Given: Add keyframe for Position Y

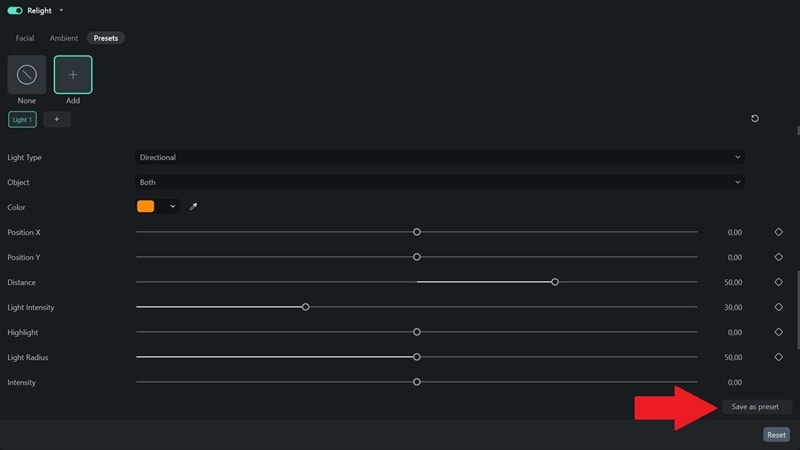Looking at the screenshot, I should point(779,257).
